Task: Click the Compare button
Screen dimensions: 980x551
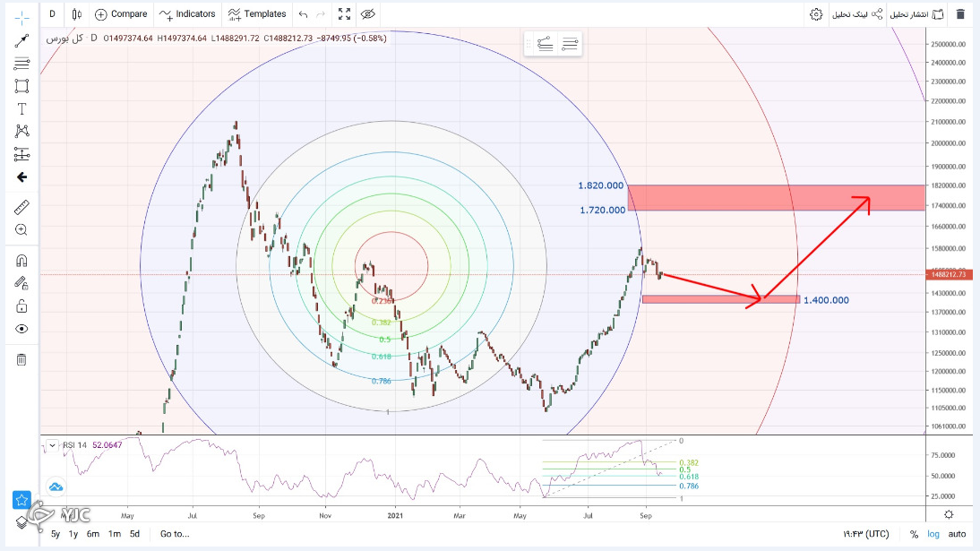Action: (121, 14)
